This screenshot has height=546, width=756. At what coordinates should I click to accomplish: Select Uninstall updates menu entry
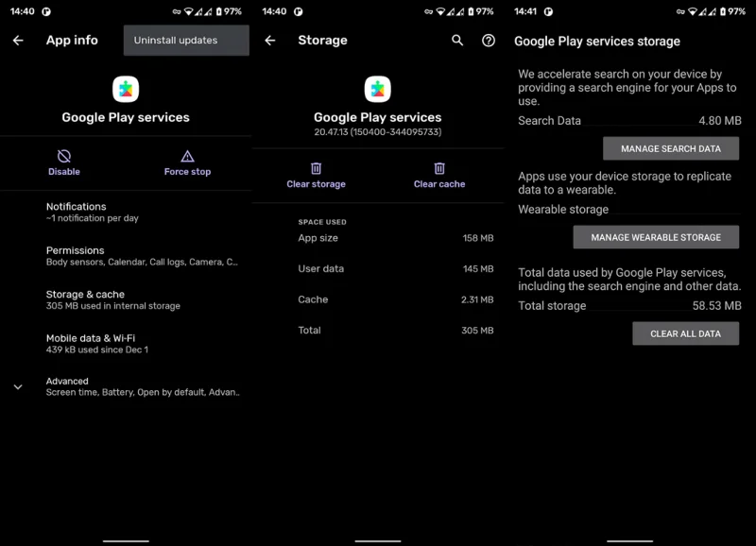(186, 41)
